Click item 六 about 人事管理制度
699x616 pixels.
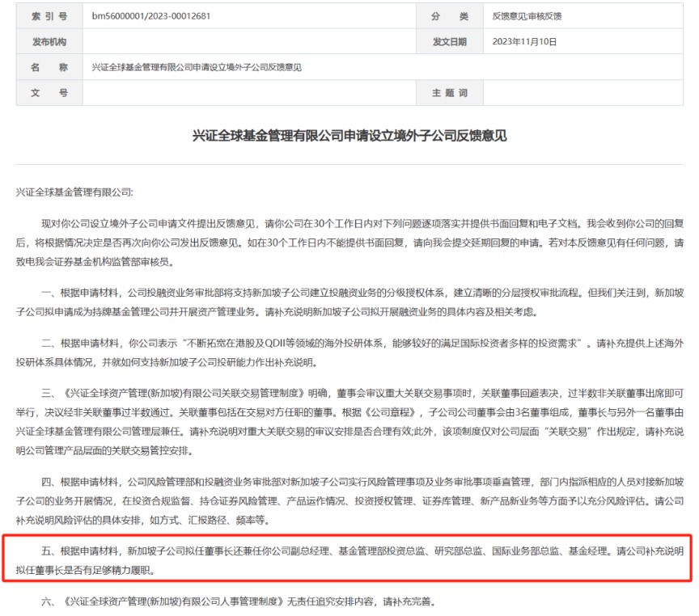[x=239, y=601]
